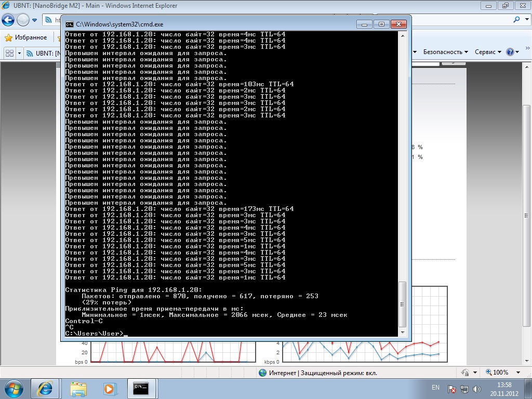Click the search magnifier icon in IE
The image size is (532, 399).
pyautogui.click(x=516, y=19)
